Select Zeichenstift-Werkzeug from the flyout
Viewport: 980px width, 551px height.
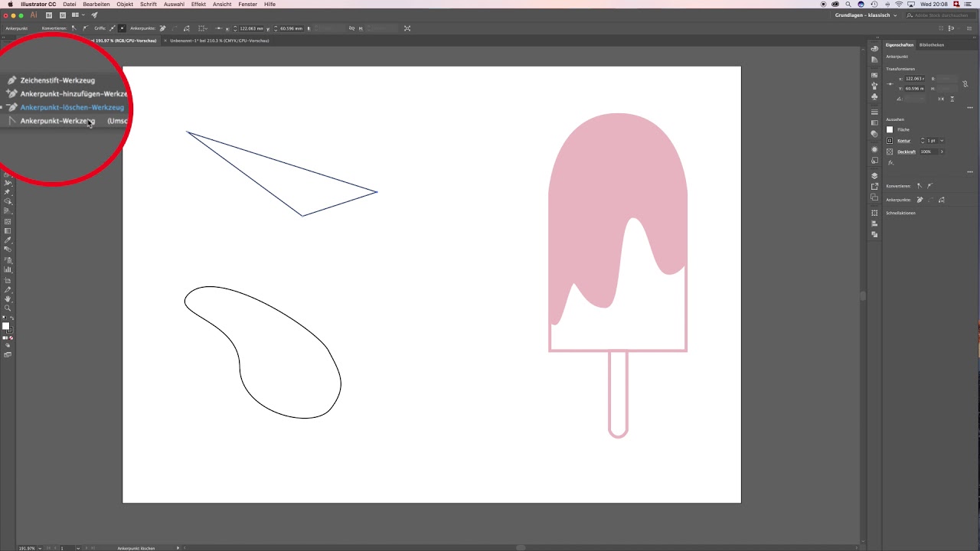pyautogui.click(x=57, y=80)
